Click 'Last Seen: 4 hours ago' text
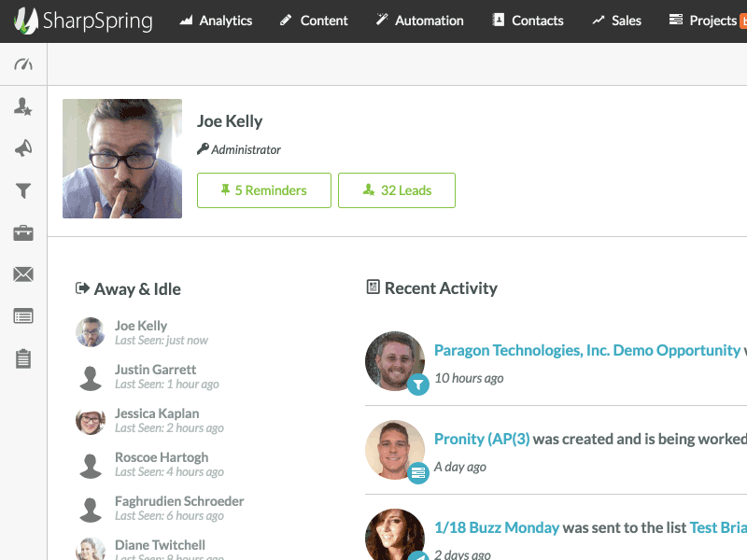This screenshot has height=560, width=747. tap(169, 472)
